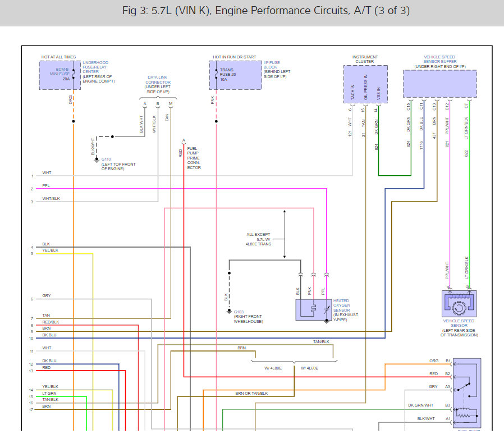Click the 'FUEL PUMP PRIME CONNECTOR' label

point(194,158)
